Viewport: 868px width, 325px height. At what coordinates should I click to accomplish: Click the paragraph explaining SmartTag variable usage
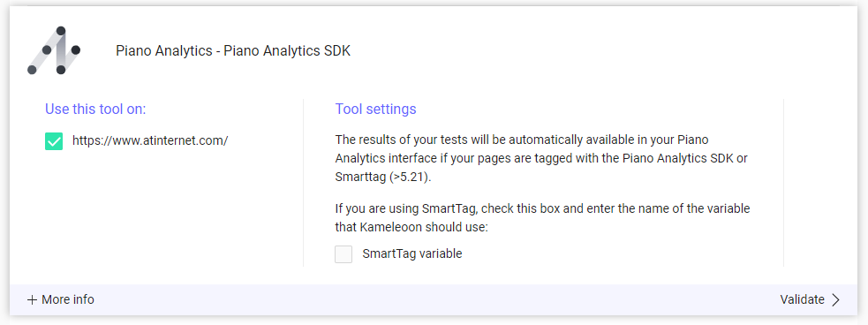(542, 218)
